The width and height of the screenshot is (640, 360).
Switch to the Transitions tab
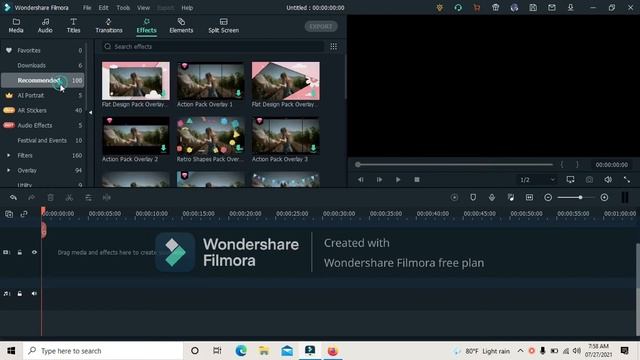[x=109, y=26]
